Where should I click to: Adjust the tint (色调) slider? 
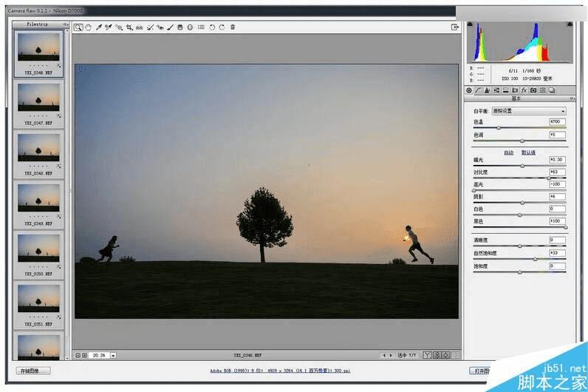coord(522,141)
